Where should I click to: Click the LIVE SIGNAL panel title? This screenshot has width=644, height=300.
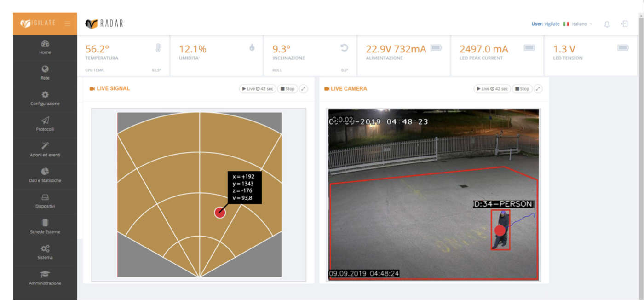tap(113, 88)
